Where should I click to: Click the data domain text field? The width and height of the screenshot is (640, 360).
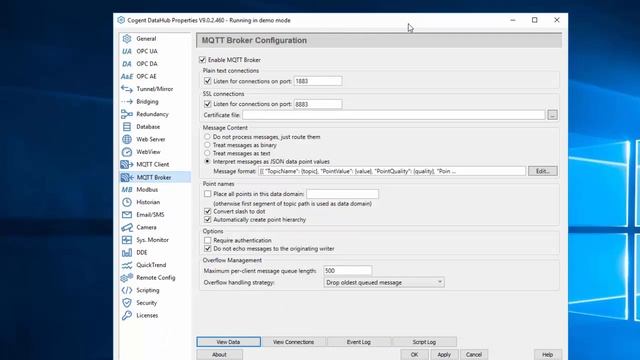342,194
